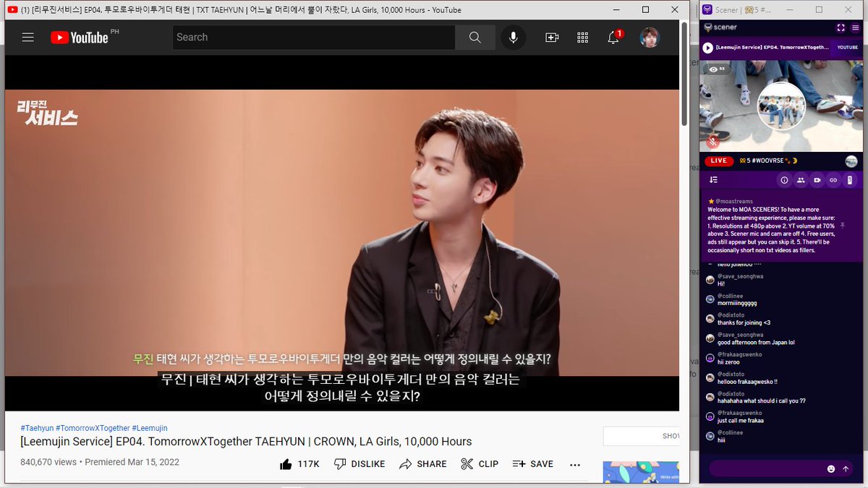Open the Scener room info icon

pyautogui.click(x=784, y=180)
